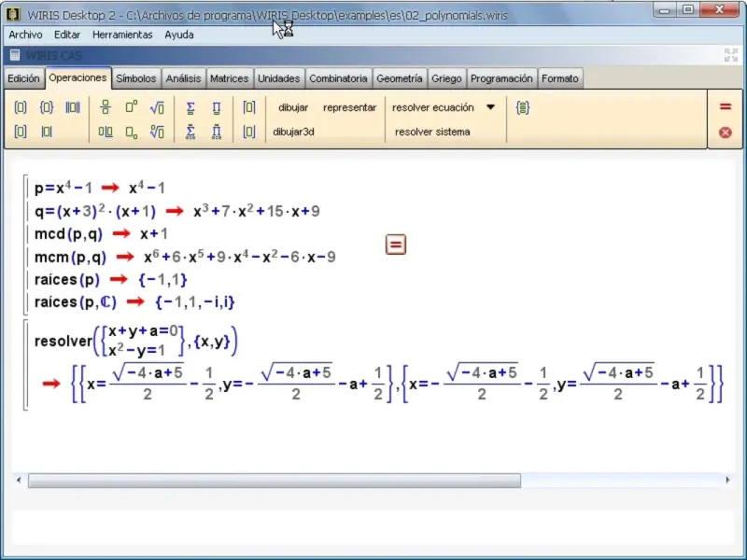Click the resolver ecuación button
The width and height of the screenshot is (747, 560).
433,107
